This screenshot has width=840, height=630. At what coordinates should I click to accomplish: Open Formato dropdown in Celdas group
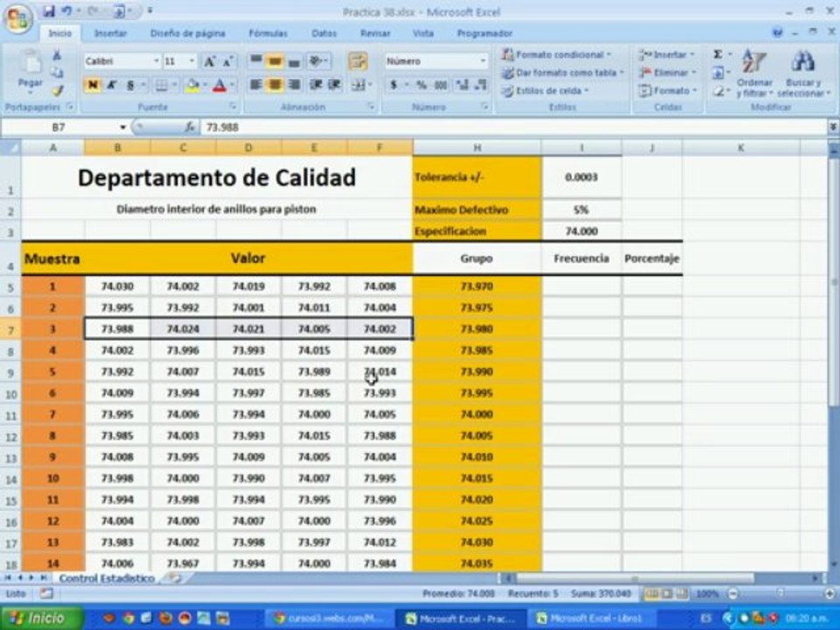point(668,90)
